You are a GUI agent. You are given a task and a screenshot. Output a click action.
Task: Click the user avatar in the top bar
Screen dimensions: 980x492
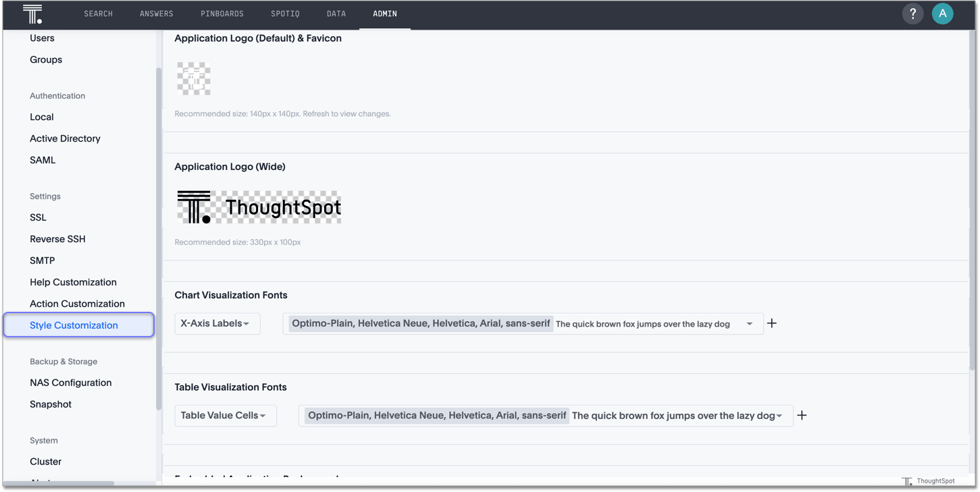pos(943,13)
